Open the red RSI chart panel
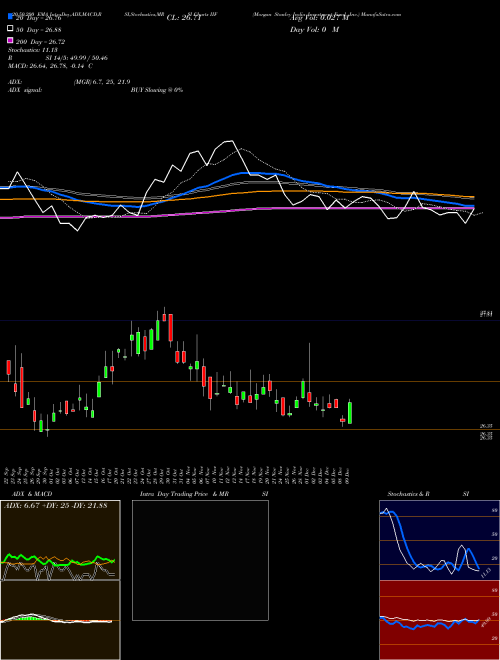 point(439,620)
